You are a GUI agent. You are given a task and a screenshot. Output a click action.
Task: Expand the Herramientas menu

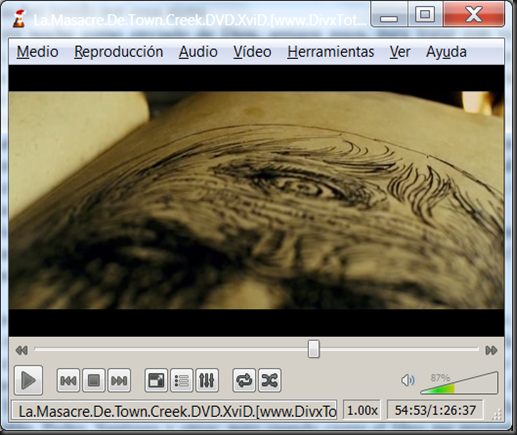[x=331, y=52]
